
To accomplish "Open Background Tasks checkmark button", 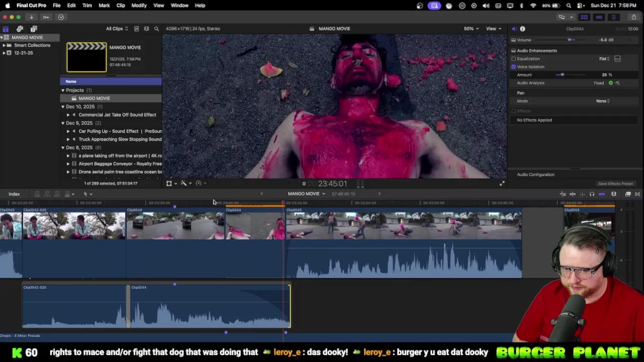I will tap(61, 17).
